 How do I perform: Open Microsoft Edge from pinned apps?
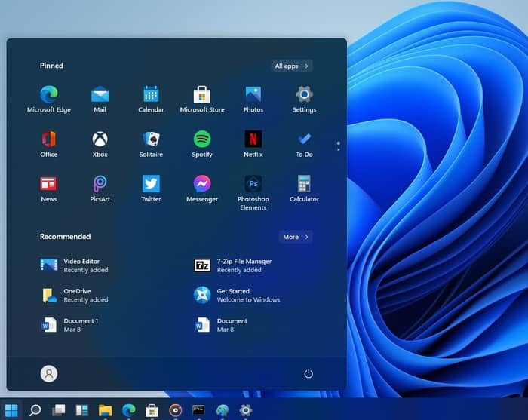click(49, 95)
